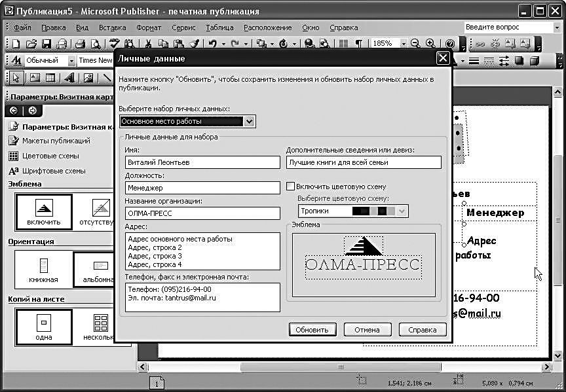Select the Text Box tool
The width and height of the screenshot is (566, 392).
click(35, 78)
